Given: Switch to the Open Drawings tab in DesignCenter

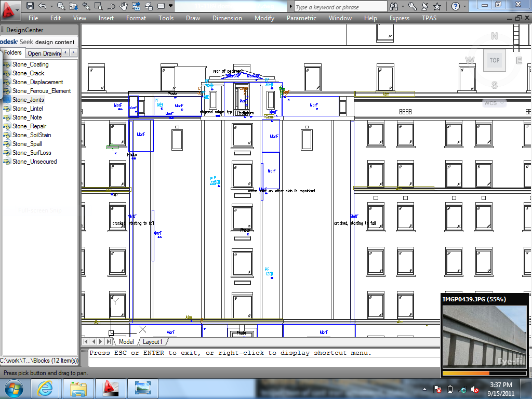Looking at the screenshot, I should [44, 53].
